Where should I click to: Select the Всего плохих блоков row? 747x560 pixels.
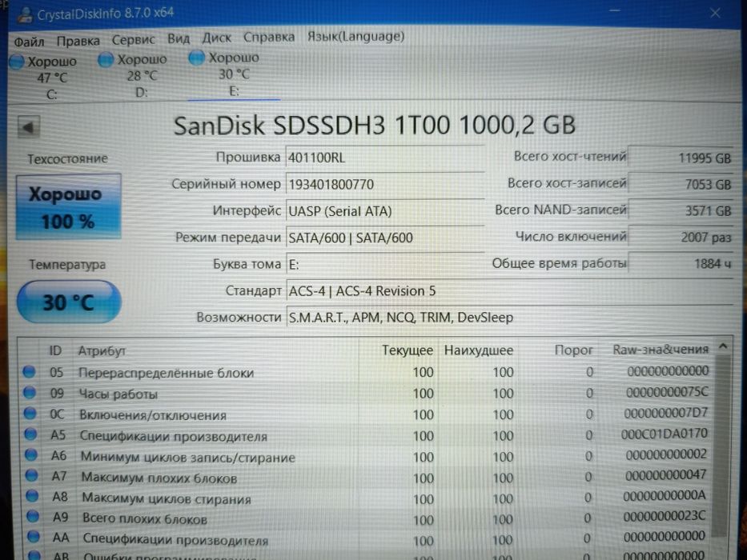tap(367, 518)
